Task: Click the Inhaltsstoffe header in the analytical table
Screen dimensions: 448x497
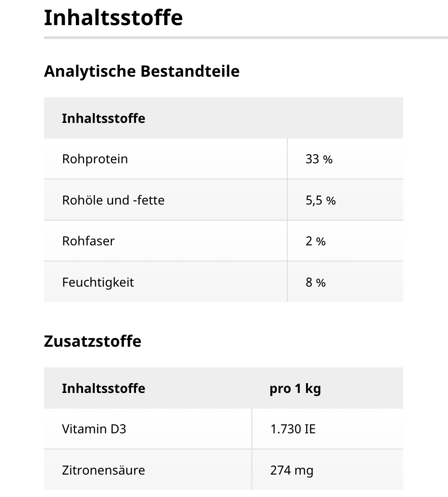Action: pos(103,118)
